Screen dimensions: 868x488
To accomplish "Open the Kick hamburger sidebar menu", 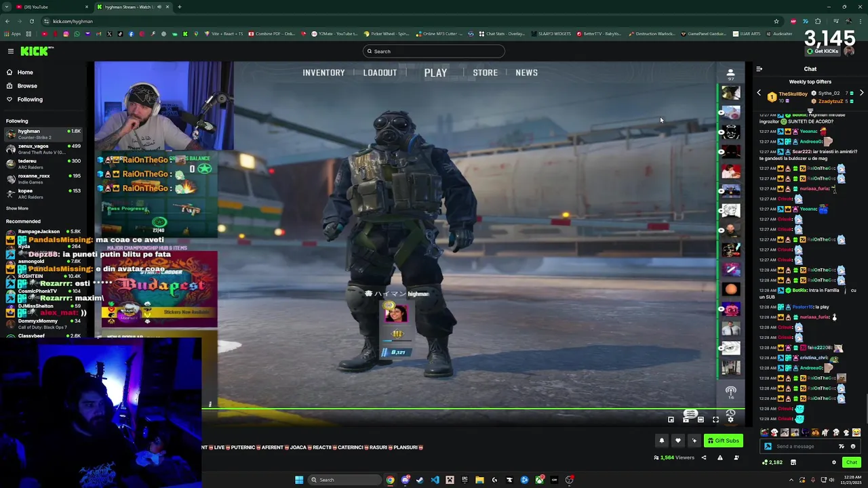I will pos(11,51).
